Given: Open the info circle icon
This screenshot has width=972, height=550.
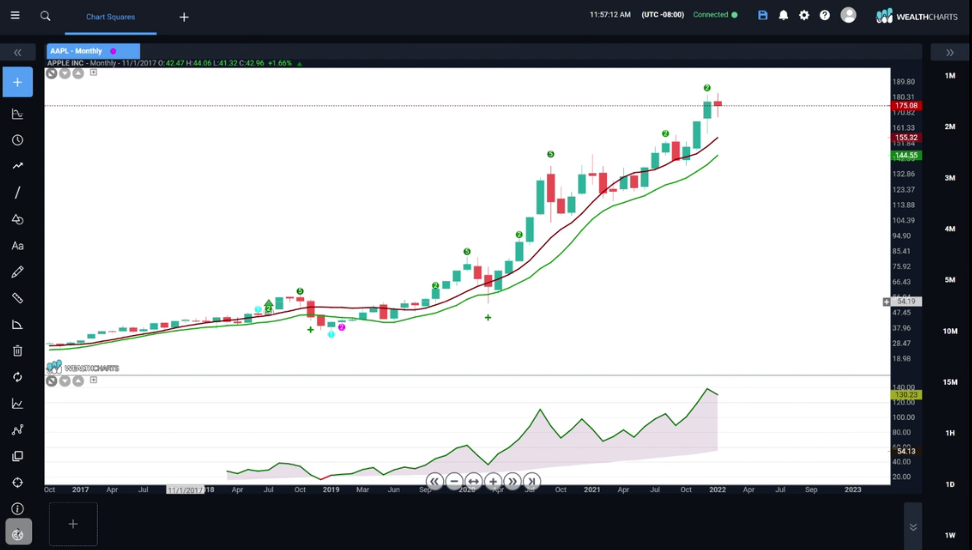Looking at the screenshot, I should click(x=17, y=508).
